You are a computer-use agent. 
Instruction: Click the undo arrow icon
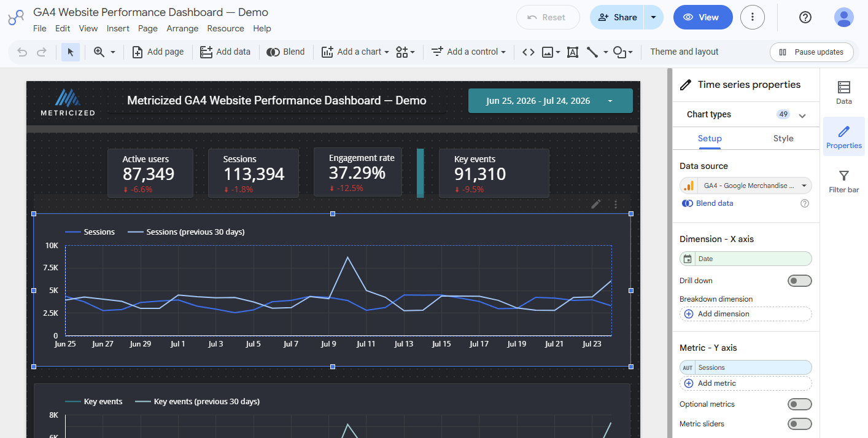click(22, 52)
